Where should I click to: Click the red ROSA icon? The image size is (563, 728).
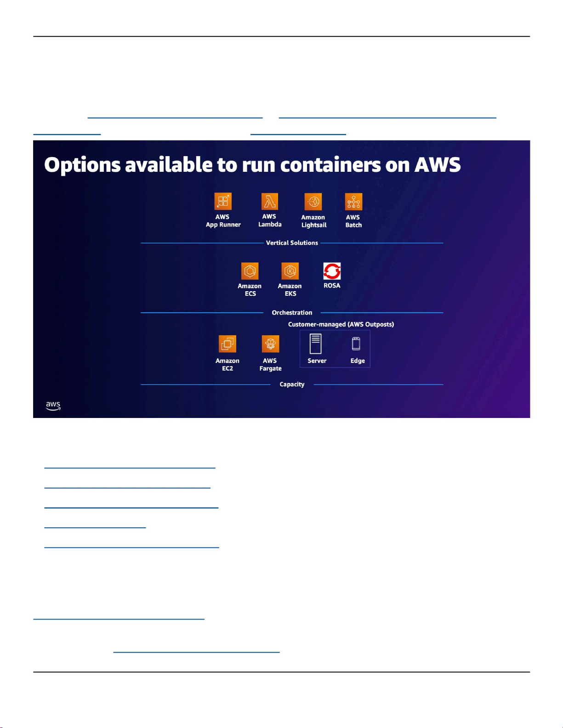tap(332, 271)
